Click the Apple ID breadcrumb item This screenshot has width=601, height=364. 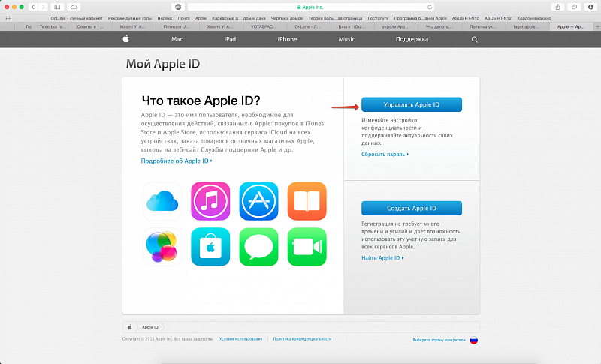click(x=149, y=327)
